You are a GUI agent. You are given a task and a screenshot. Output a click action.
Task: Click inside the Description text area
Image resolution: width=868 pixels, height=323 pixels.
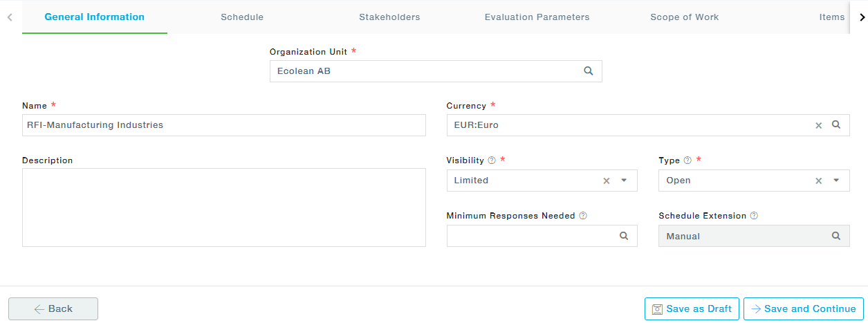[x=223, y=207]
